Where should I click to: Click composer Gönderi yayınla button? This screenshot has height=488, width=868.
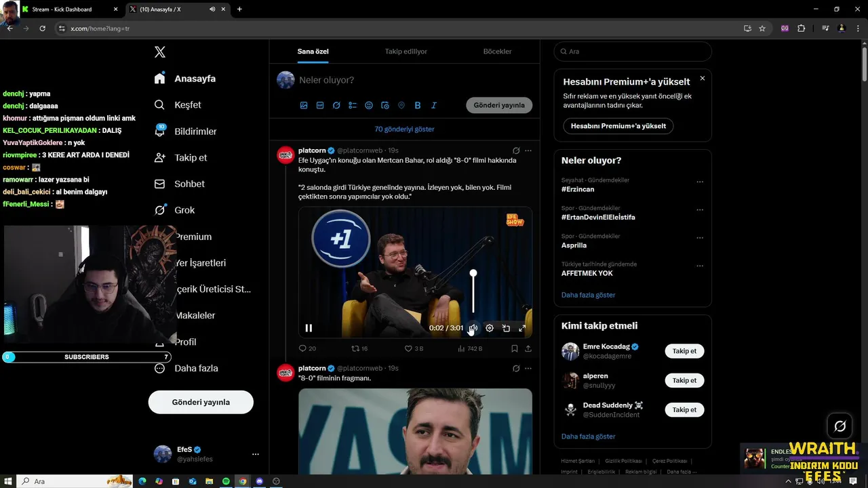(499, 105)
